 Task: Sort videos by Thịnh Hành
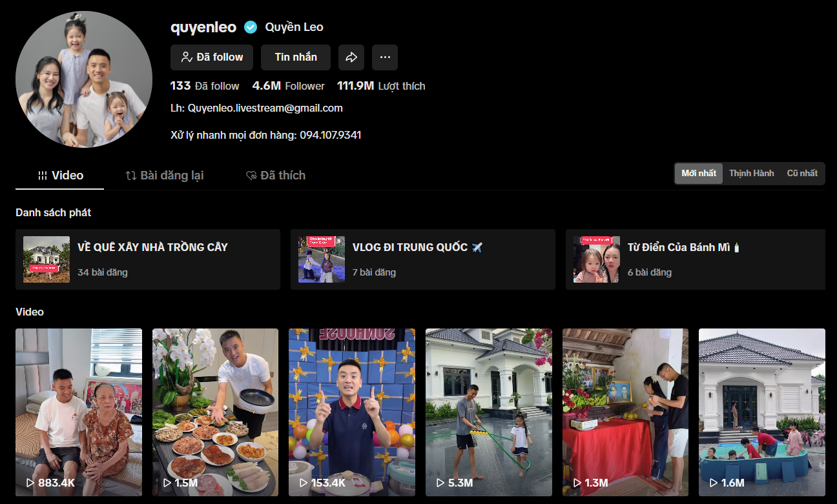[751, 174]
